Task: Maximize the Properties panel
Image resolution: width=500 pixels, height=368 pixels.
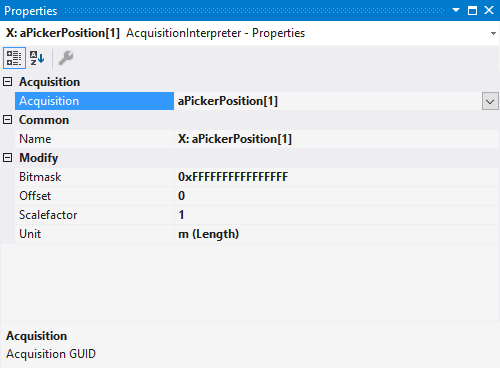Action: [x=472, y=10]
